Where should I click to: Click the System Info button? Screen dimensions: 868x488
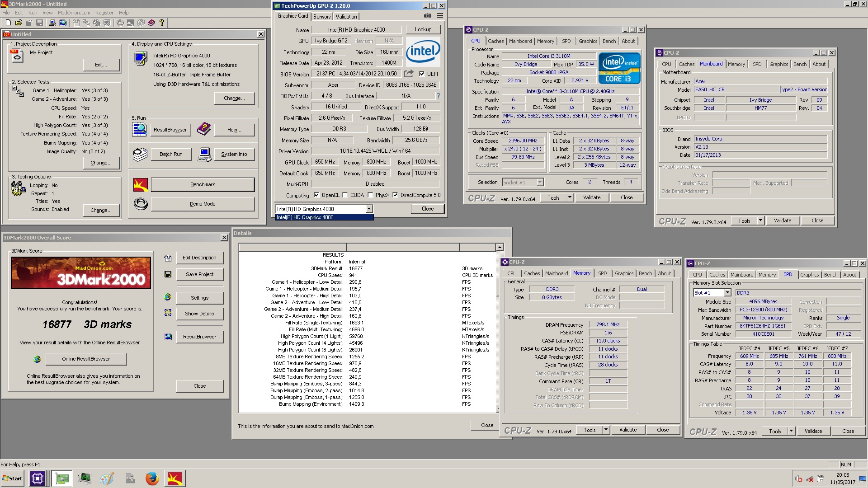(234, 154)
